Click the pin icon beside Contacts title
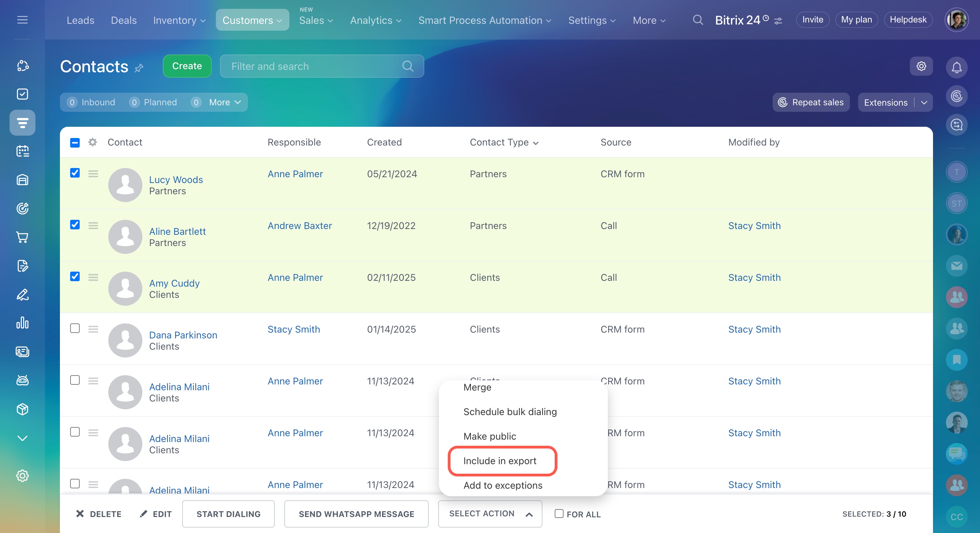The width and height of the screenshot is (980, 533). click(139, 68)
